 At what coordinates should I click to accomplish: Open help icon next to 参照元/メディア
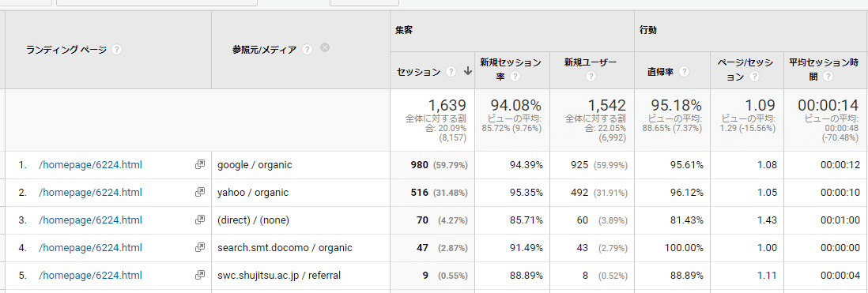click(x=308, y=50)
